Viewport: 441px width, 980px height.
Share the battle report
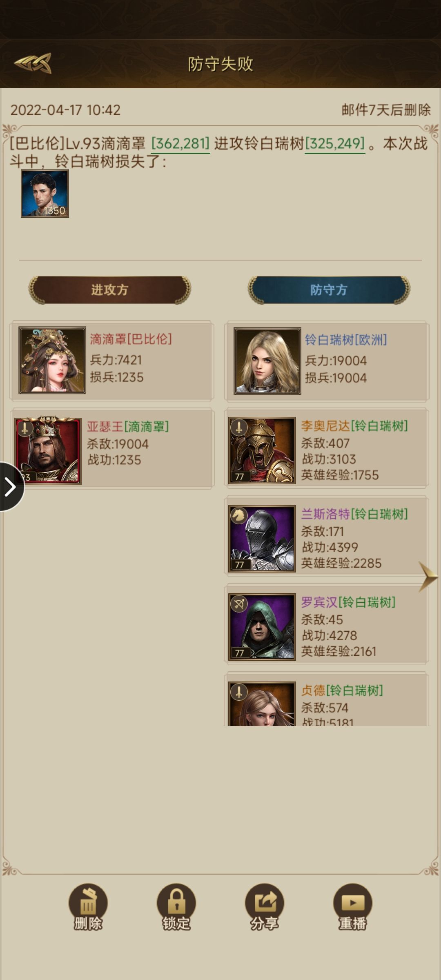click(265, 908)
